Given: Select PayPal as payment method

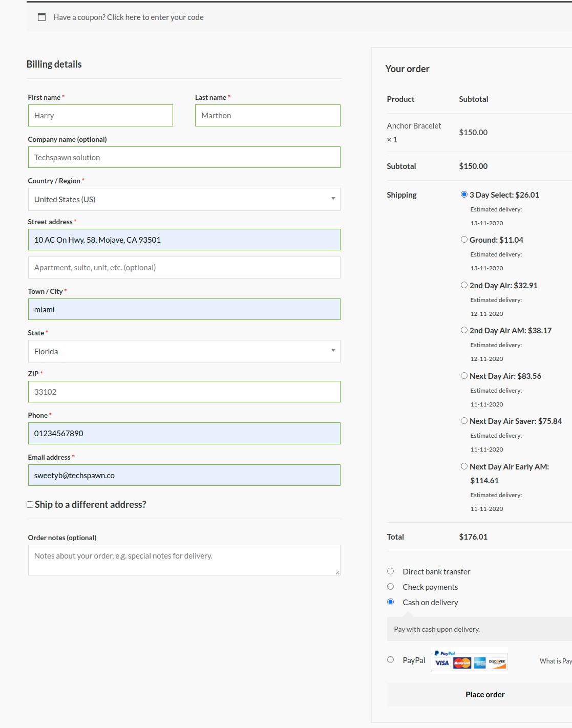Looking at the screenshot, I should [391, 660].
